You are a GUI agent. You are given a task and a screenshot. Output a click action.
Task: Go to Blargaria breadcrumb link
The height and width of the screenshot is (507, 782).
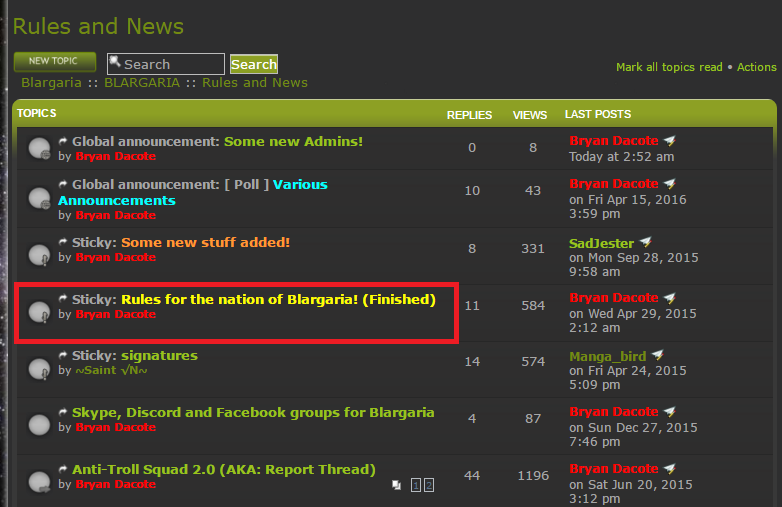click(x=51, y=83)
